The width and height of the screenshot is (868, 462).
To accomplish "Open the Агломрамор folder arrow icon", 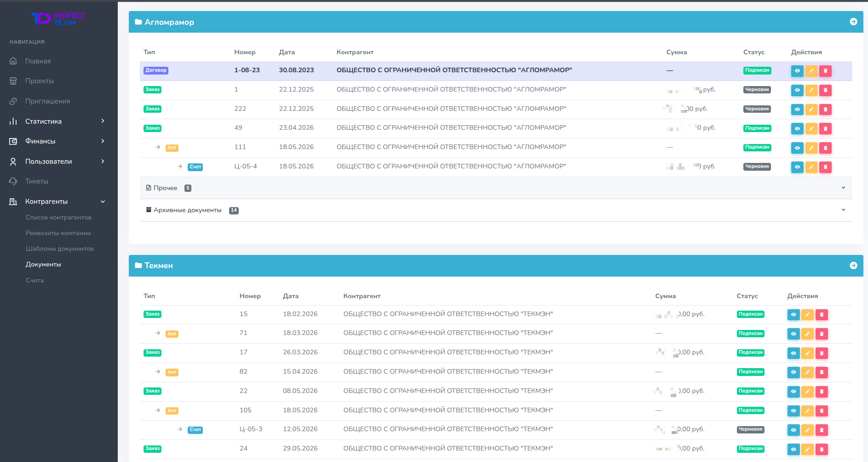I will (853, 22).
